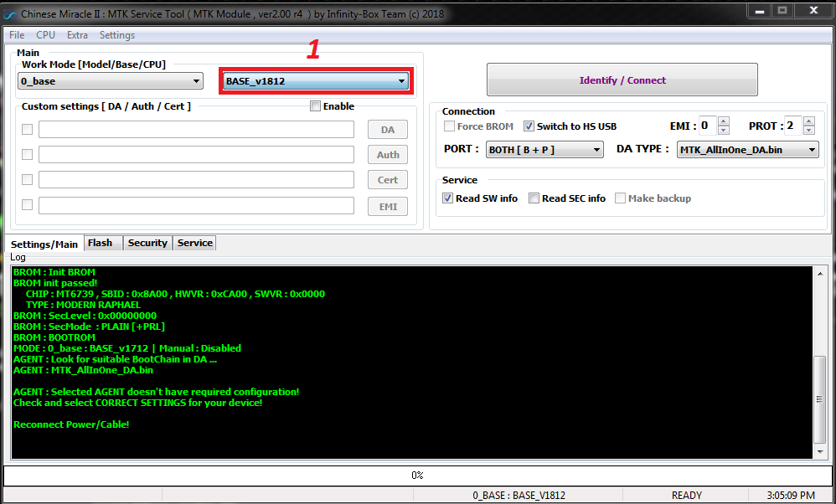Click the 'Reconnect Power/Cable!' log line
Screen dimensions: 836x504
pos(71,424)
